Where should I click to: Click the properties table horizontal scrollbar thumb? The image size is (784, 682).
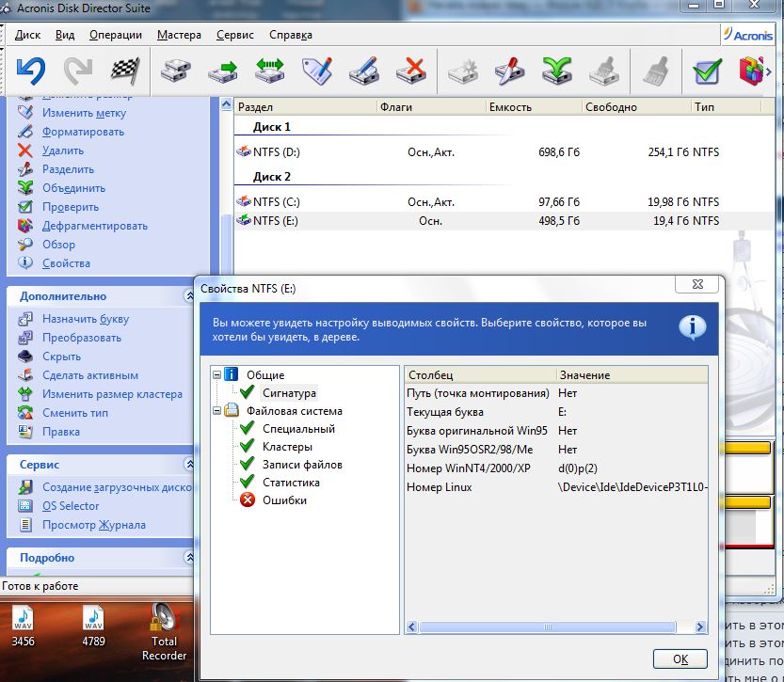click(x=548, y=626)
